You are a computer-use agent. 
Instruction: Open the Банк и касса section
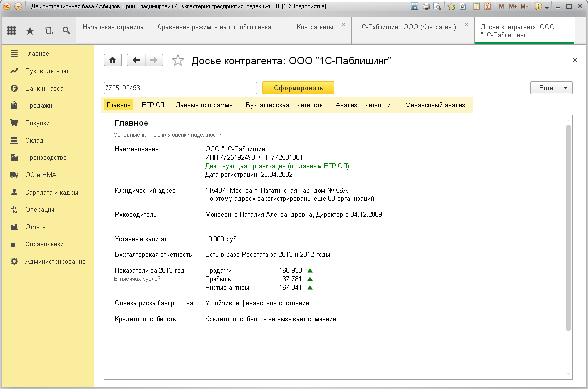(x=44, y=88)
